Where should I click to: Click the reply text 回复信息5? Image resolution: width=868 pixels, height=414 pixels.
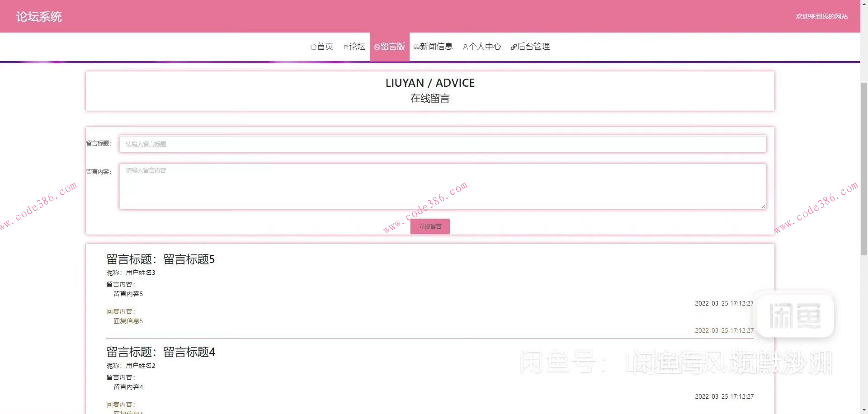(x=128, y=321)
